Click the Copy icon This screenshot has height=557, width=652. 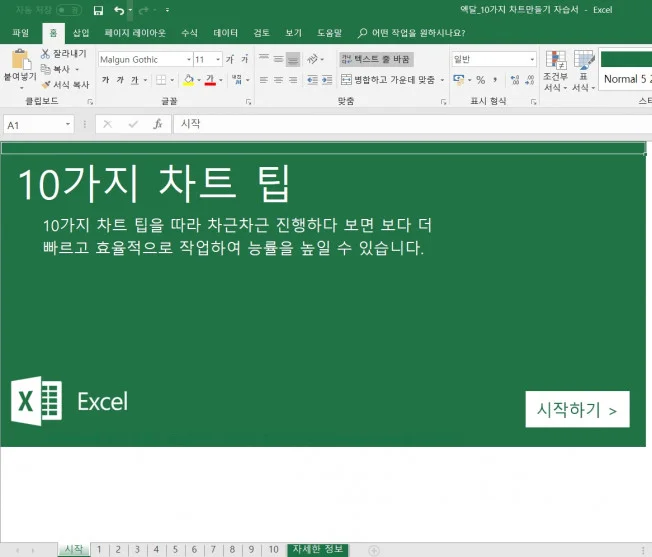[x=45, y=69]
